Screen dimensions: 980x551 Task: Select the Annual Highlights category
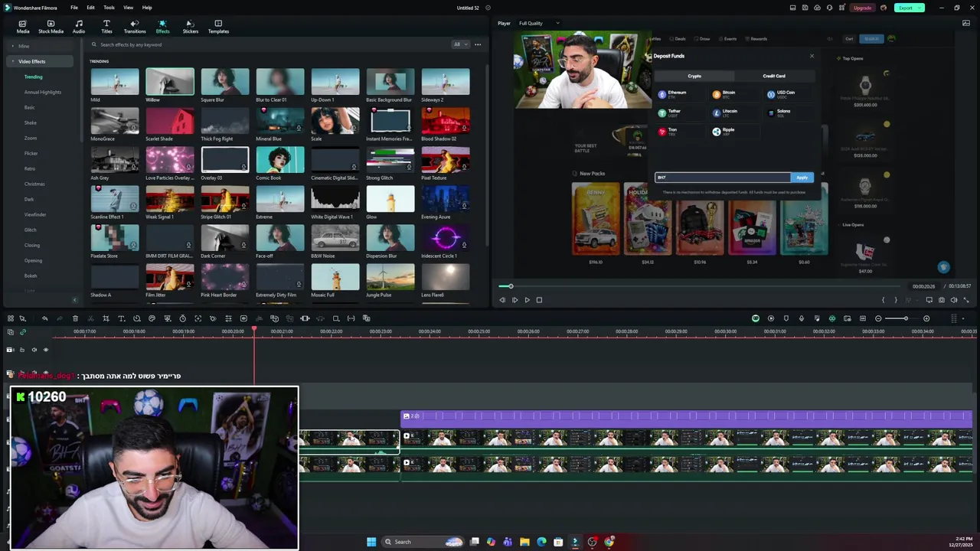(42, 92)
